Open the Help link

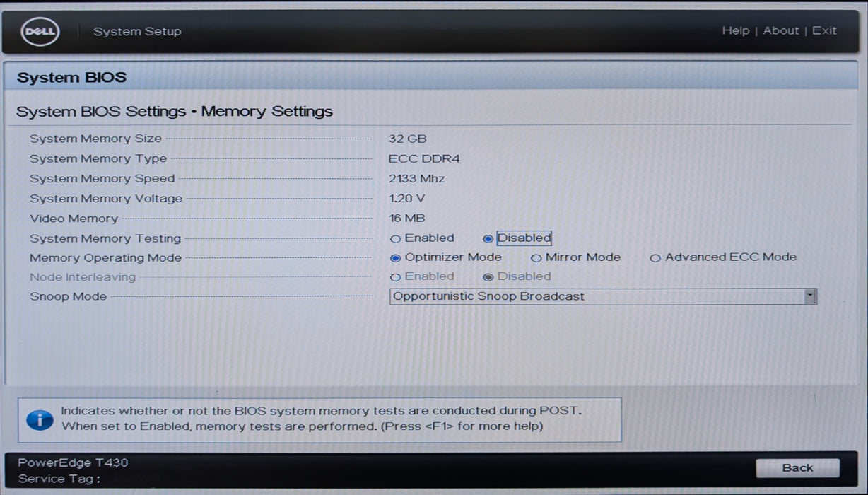pyautogui.click(x=736, y=30)
